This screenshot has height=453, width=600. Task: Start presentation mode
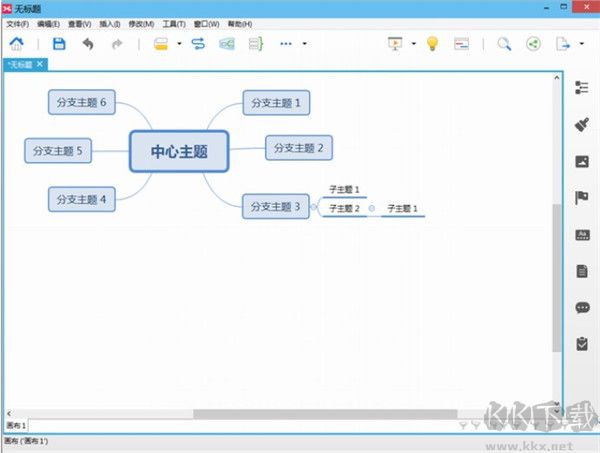[x=395, y=44]
